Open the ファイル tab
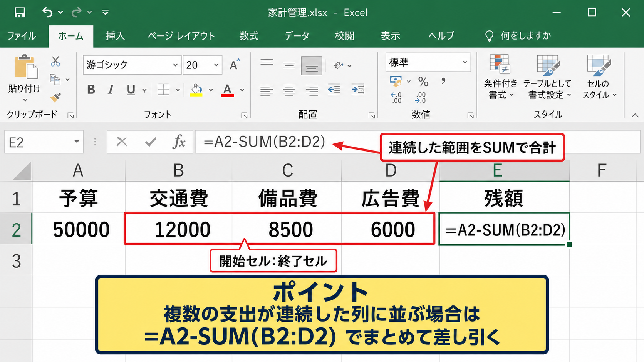Viewport: 644px width, 362px height. click(22, 36)
